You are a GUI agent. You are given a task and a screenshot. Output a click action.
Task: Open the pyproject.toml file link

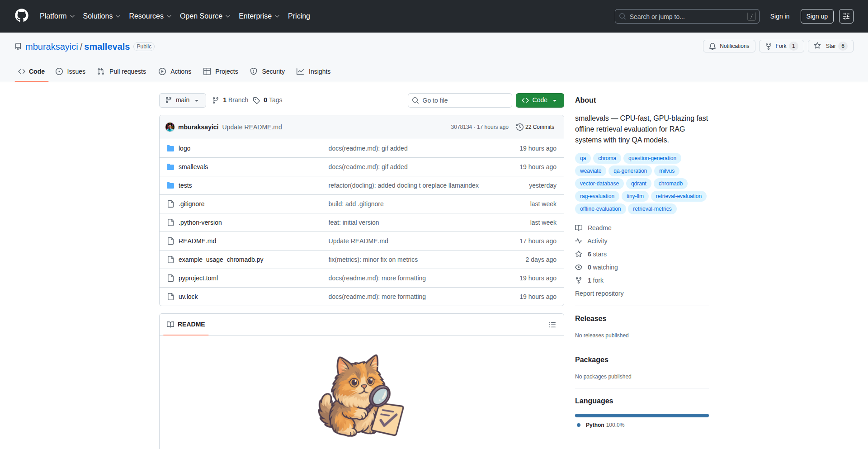pos(198,278)
